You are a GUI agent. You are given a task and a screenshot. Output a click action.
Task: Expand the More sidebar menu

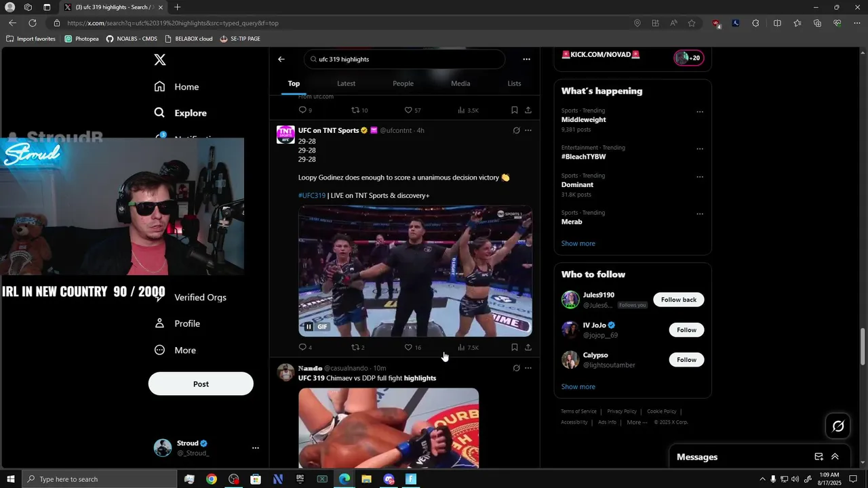coord(175,350)
